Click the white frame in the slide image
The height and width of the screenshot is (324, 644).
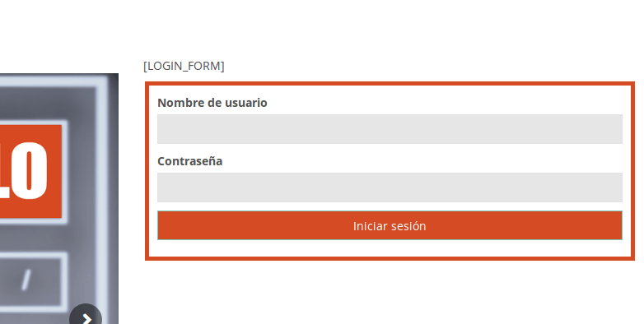pos(101,164)
